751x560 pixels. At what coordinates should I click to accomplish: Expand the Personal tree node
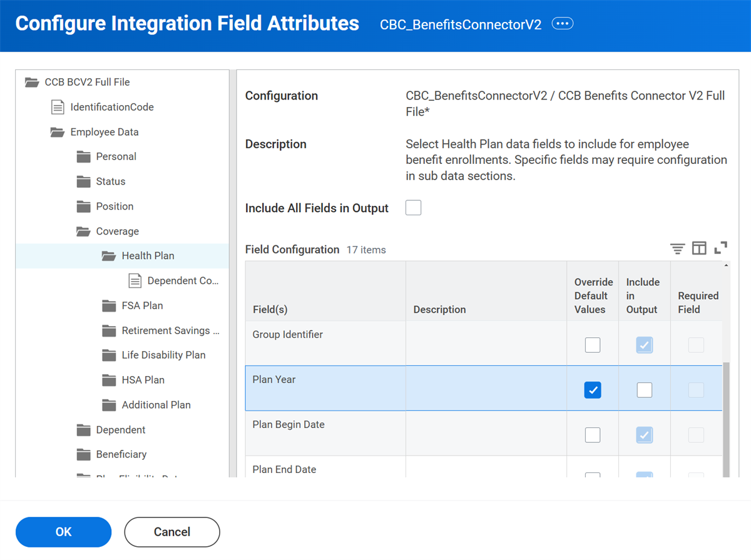coord(116,156)
